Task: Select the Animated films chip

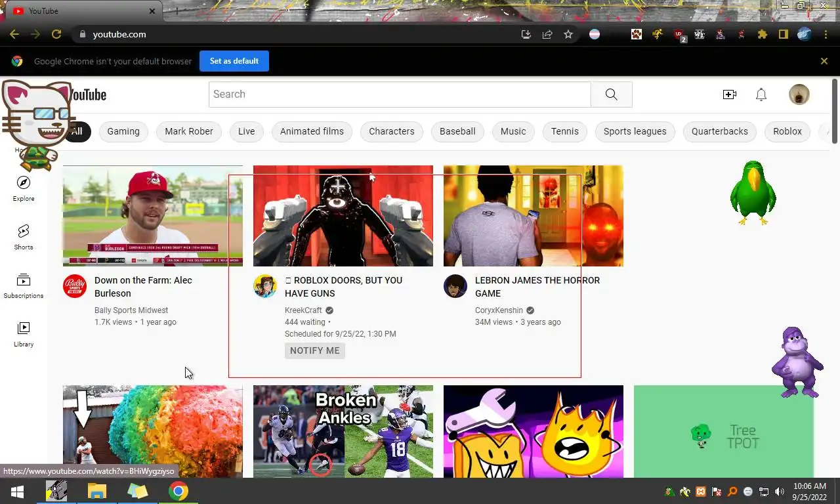Action: click(312, 131)
